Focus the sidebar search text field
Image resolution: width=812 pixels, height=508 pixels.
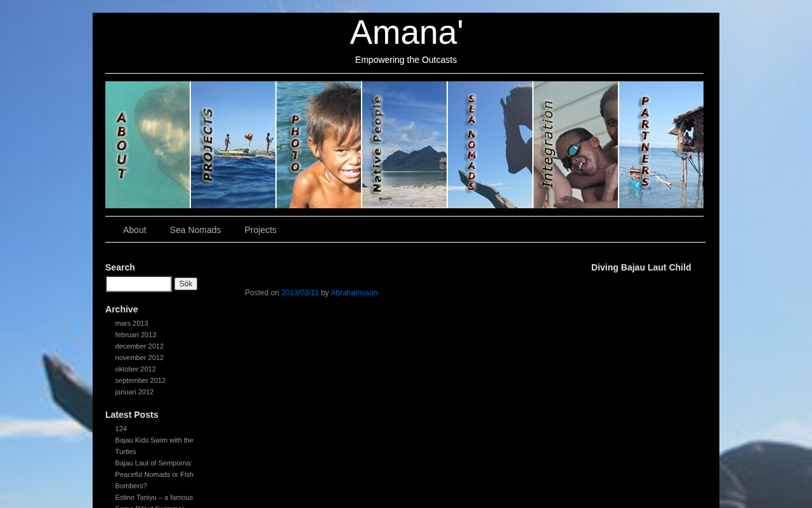pyautogui.click(x=138, y=284)
